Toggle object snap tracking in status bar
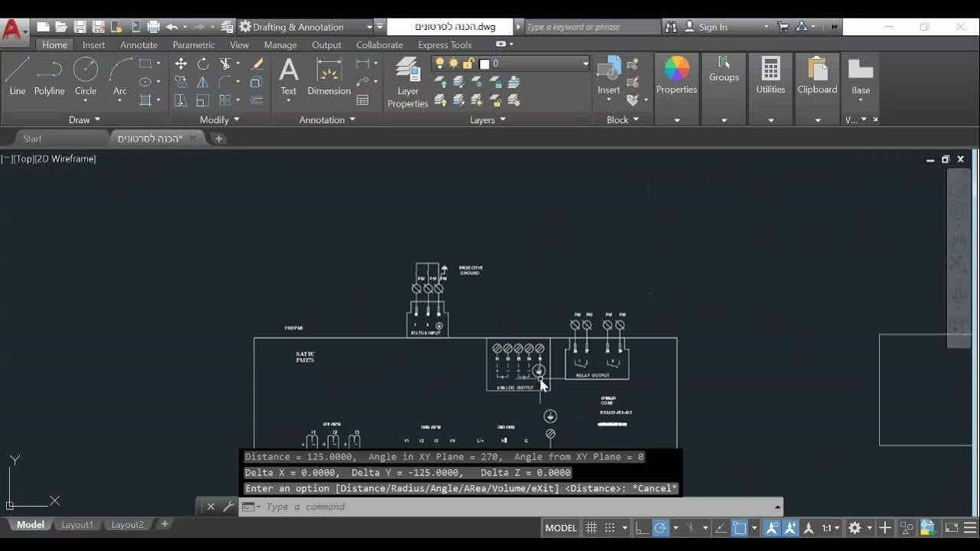The height and width of the screenshot is (551, 980). click(720, 528)
